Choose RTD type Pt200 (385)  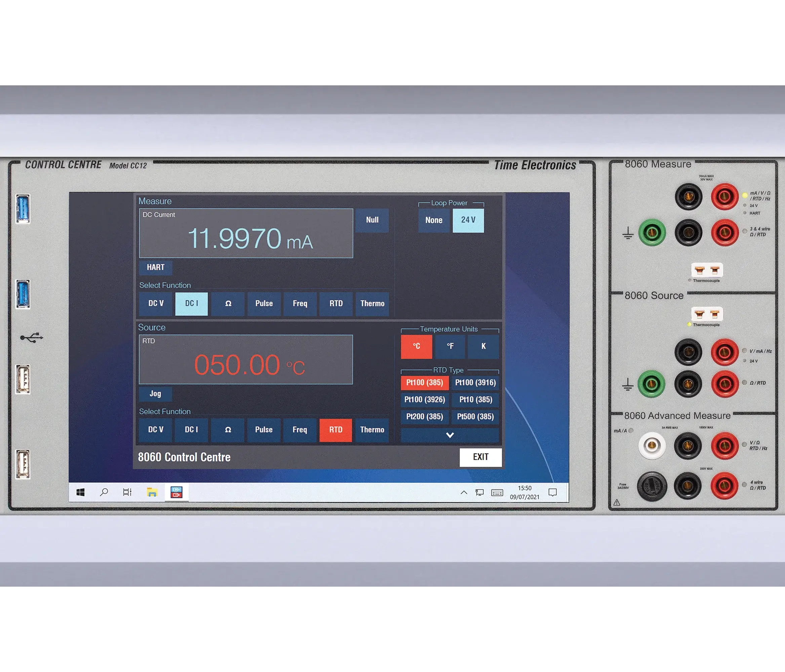425,417
